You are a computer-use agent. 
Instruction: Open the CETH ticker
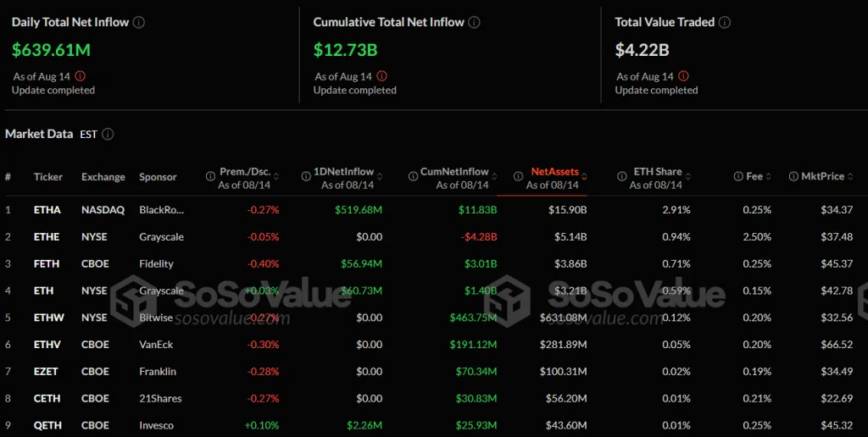pos(47,398)
